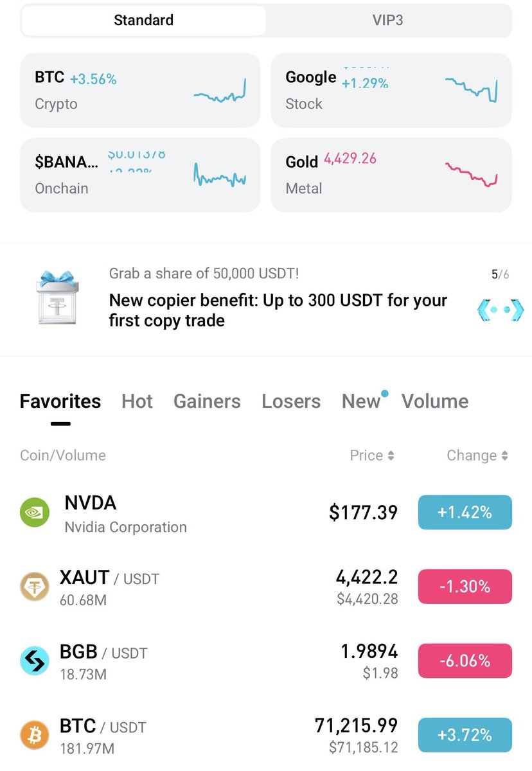Tap the BTC +3.72% change badge

[x=465, y=735]
